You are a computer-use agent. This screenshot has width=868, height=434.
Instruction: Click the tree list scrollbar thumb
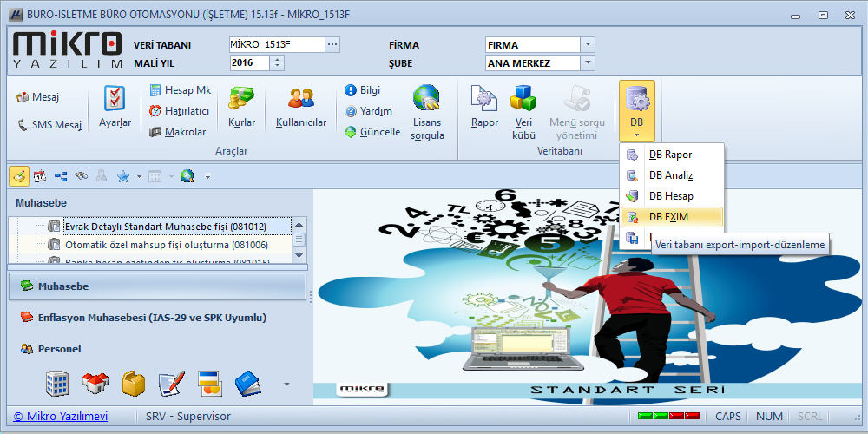click(299, 240)
